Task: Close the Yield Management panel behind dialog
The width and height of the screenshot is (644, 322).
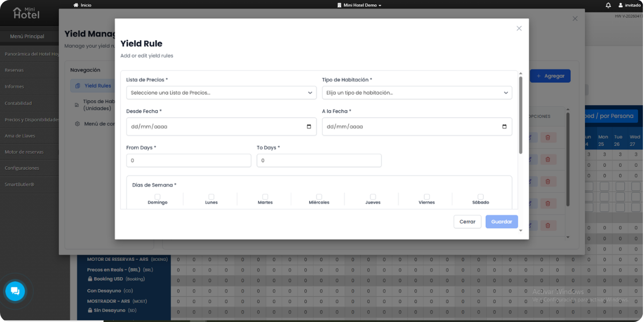Action: point(575,18)
